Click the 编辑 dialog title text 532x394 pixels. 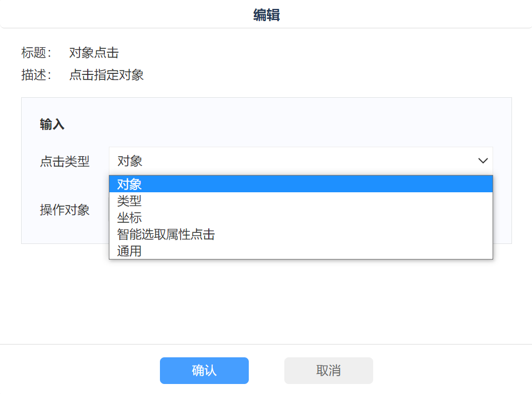(266, 15)
